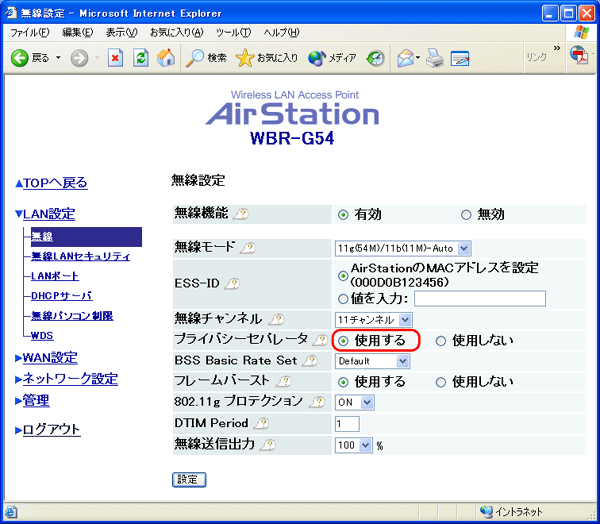Open 無線LANセキュリティ sidebar link
600x524 pixels.
[x=80, y=256]
